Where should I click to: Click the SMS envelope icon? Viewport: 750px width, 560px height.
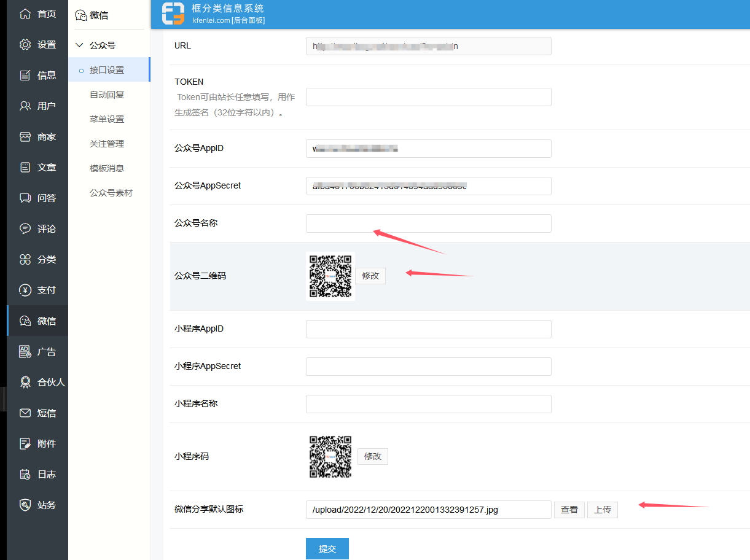click(25, 413)
